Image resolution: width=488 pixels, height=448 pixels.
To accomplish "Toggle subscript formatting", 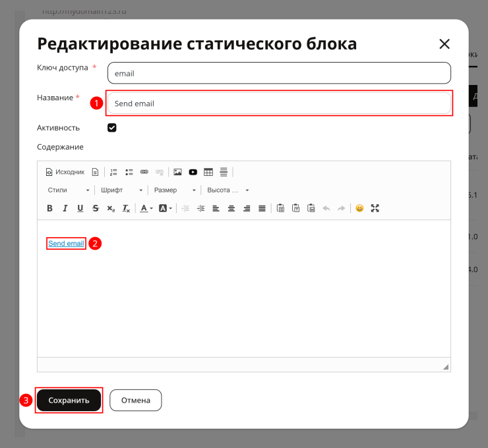I will coord(111,208).
